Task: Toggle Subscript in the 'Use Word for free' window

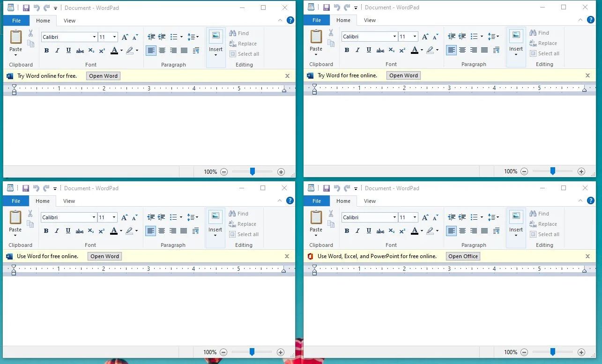Action: (91, 231)
